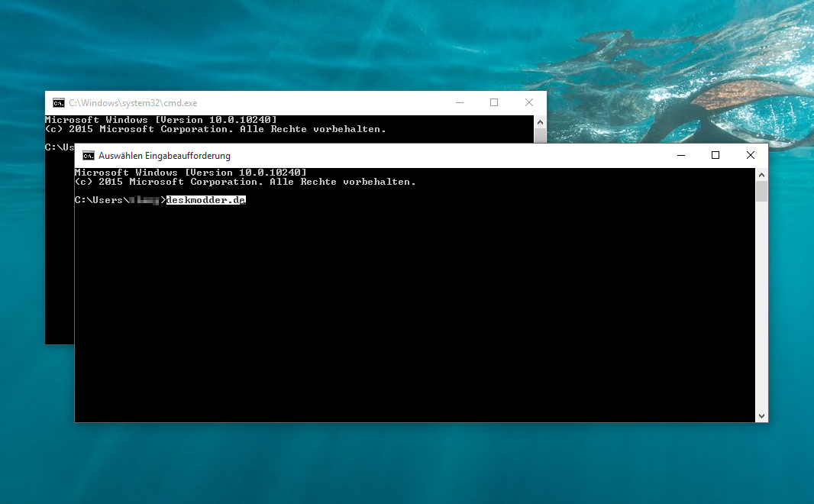This screenshot has height=504, width=814.
Task: Click the C:\Users prompt in front window
Action: tap(120, 200)
